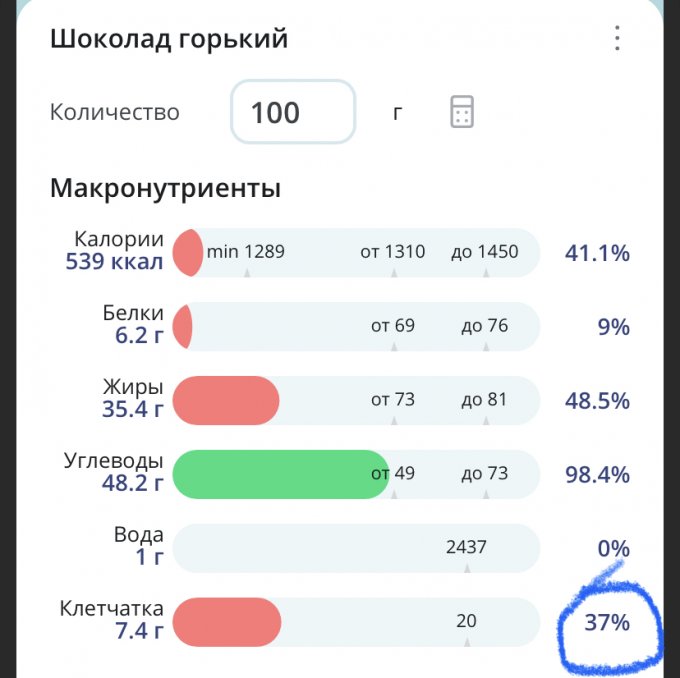
Task: Click the 7.4 г fiber value
Action: (139, 631)
